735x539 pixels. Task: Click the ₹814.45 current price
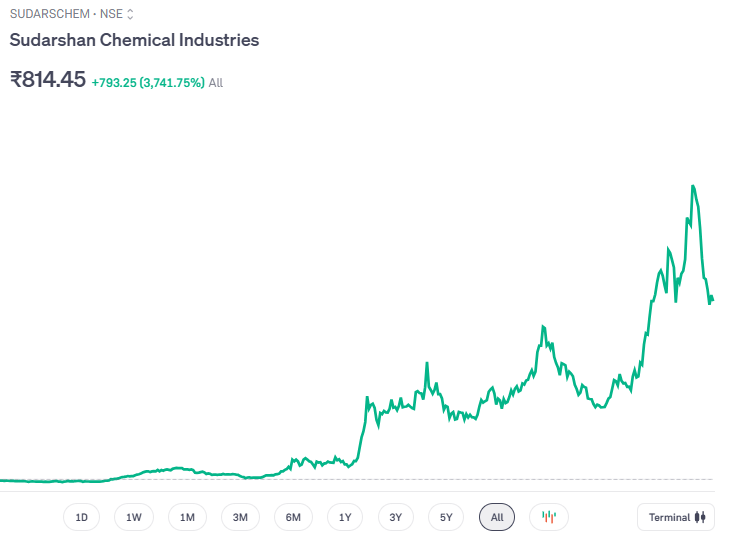pos(48,80)
